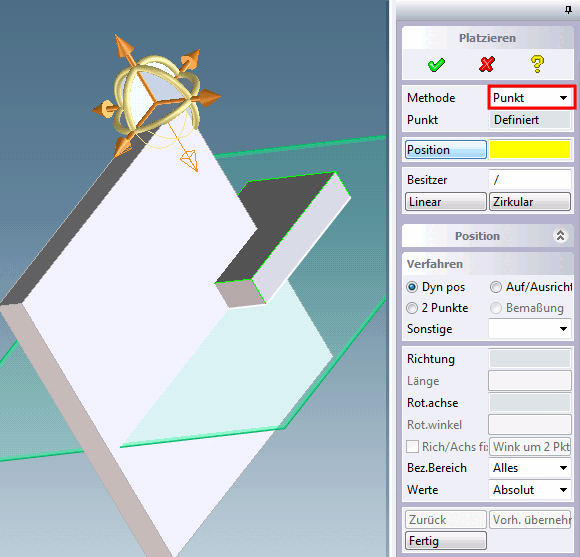Click the Fertig button
The width and height of the screenshot is (580, 557).
[x=446, y=541]
